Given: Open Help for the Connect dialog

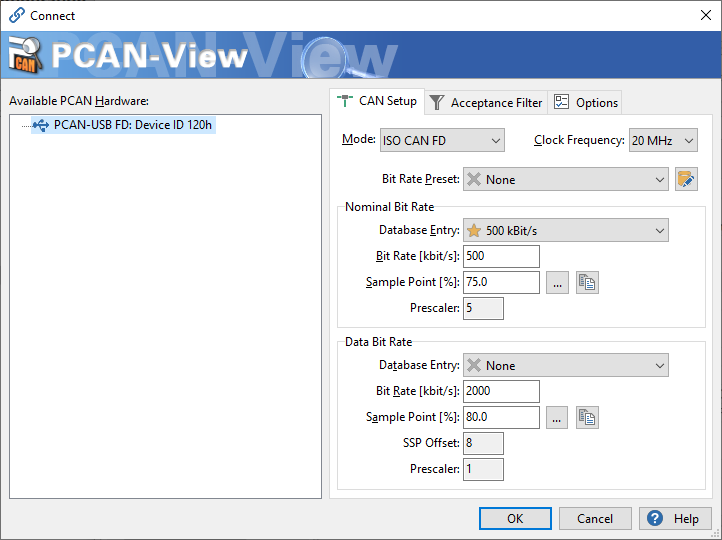Looking at the screenshot, I should pyautogui.click(x=675, y=518).
